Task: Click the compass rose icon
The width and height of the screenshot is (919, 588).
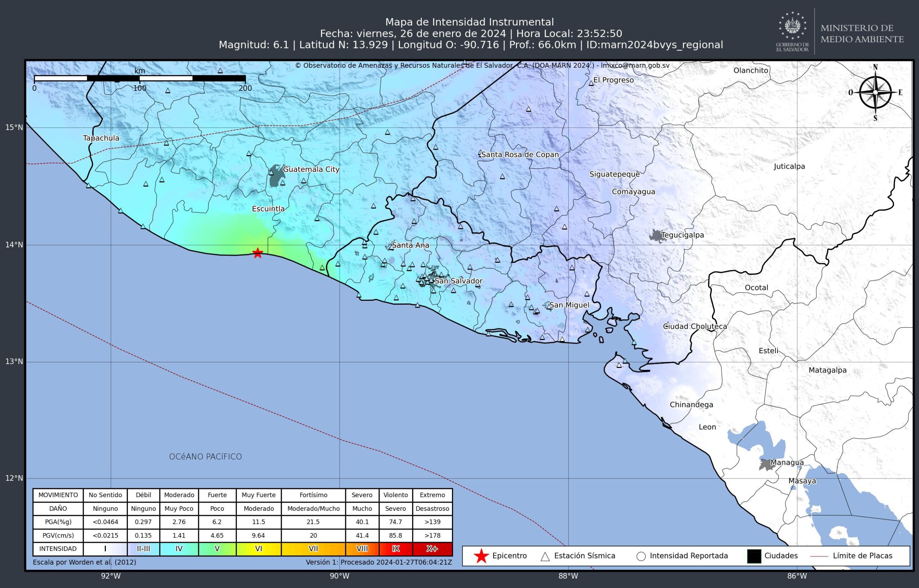Action: pos(875,93)
